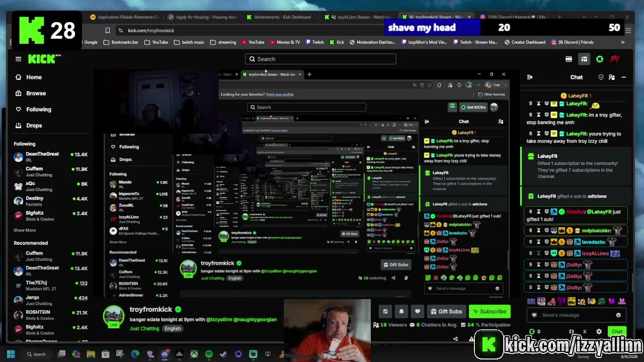The width and height of the screenshot is (644, 362).
Task: Toggle the heart follow button
Action: pos(417,311)
